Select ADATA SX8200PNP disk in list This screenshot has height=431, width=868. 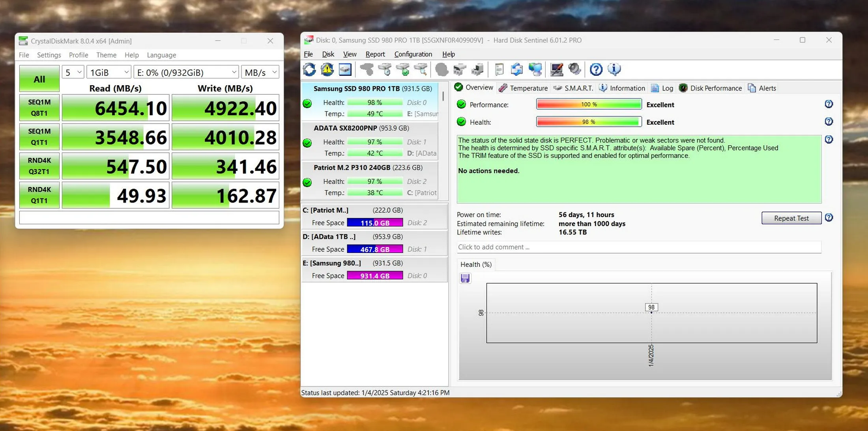pyautogui.click(x=370, y=141)
